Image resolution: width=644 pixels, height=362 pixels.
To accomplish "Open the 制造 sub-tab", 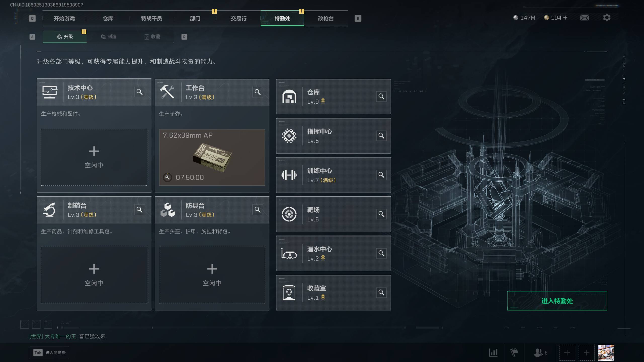I will point(108,37).
